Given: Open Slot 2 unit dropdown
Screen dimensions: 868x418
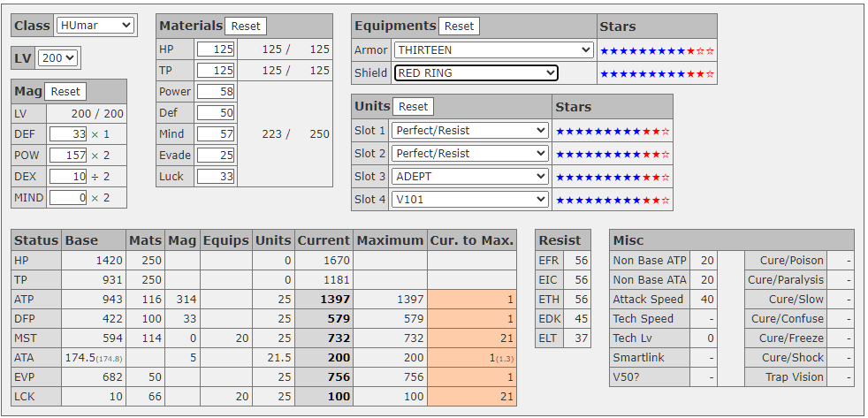Looking at the screenshot, I should coord(469,154).
